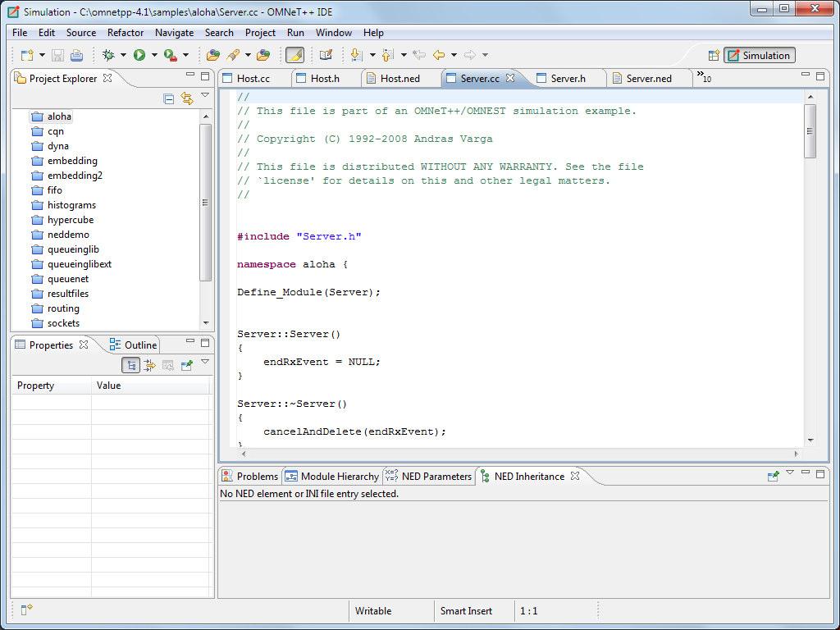Maximize the Properties panel

pyautogui.click(x=204, y=343)
